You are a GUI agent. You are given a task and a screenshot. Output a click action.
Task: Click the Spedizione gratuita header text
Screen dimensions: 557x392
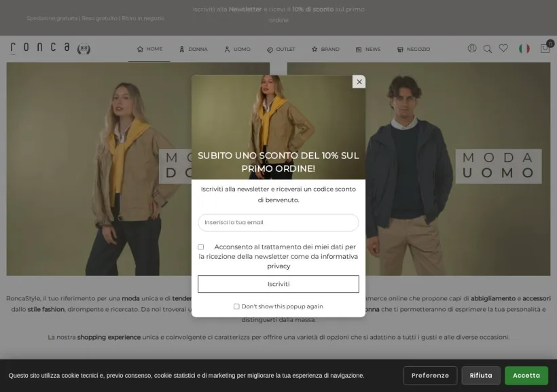tap(96, 18)
